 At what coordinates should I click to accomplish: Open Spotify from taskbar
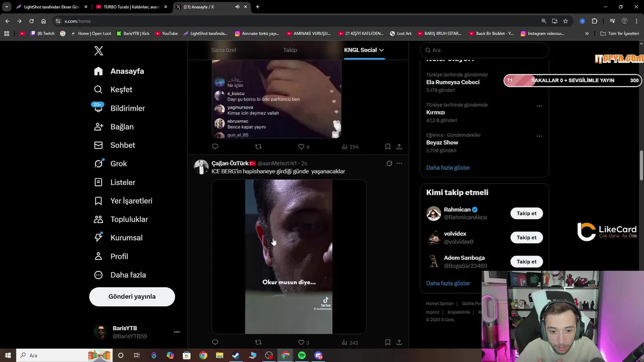tap(302, 355)
